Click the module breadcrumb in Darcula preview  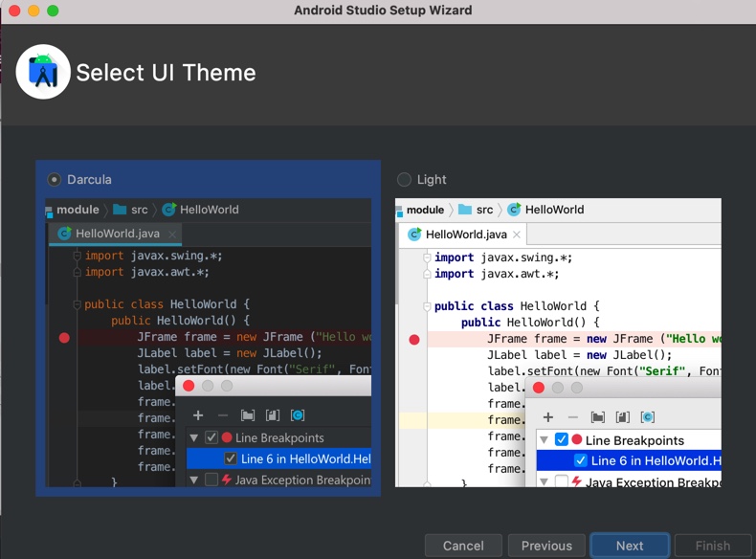[x=78, y=210]
